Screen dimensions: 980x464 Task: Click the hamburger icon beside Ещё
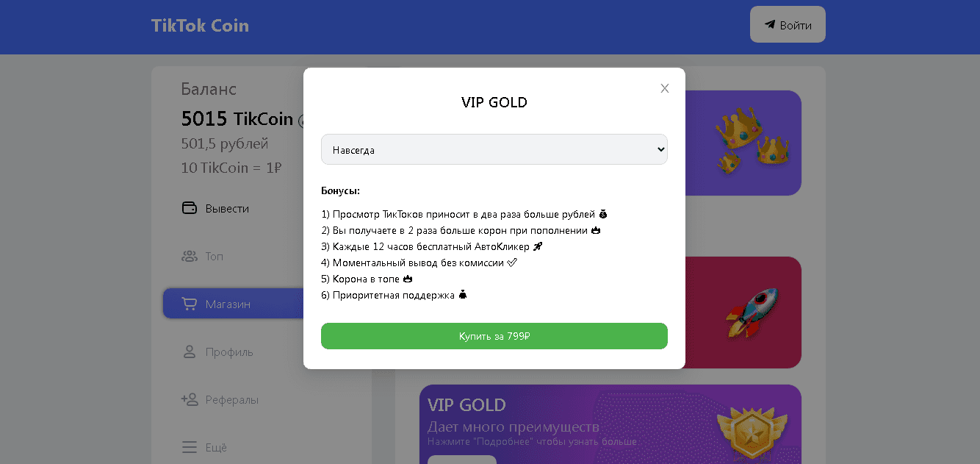(x=190, y=447)
